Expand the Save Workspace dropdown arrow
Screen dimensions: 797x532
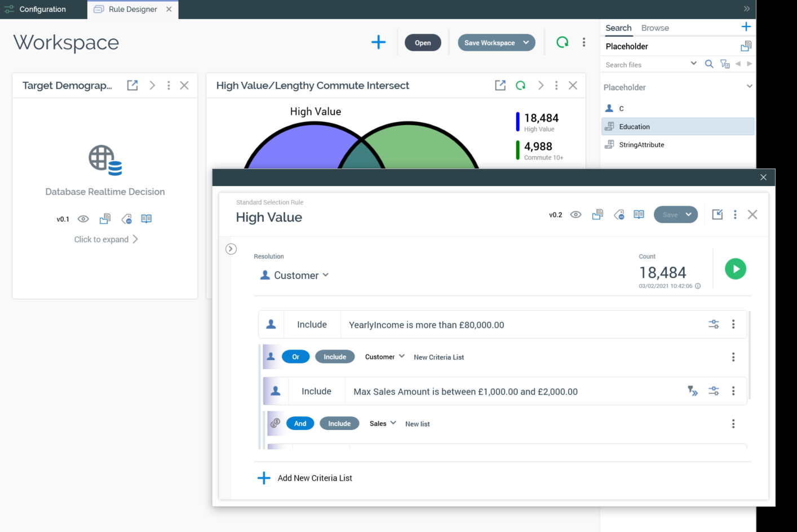coord(526,43)
